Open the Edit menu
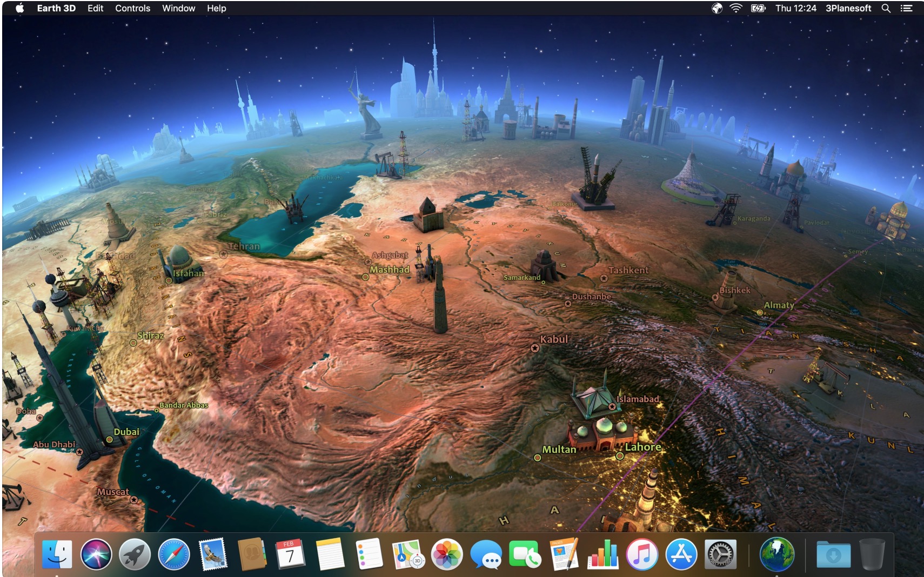The image size is (924, 577). click(95, 8)
